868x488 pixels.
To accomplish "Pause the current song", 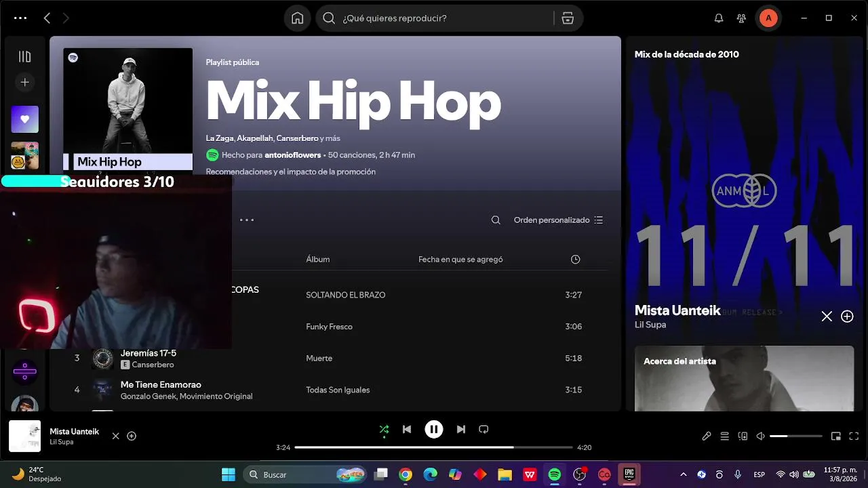I will (x=434, y=429).
